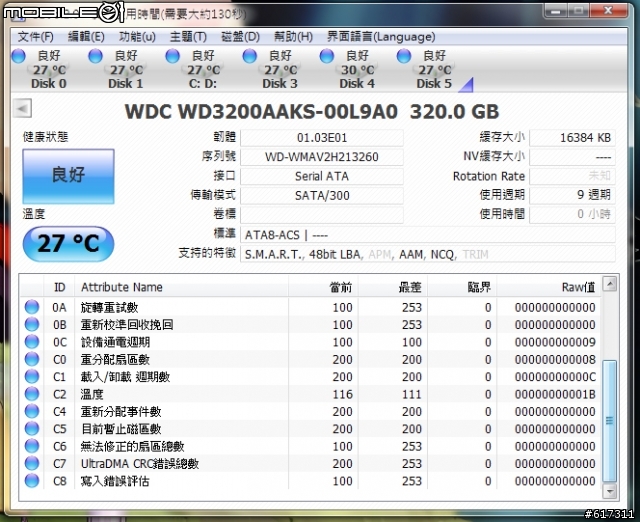This screenshot has width=640, height=522.
Task: Select the 重分配扇區數 attribute row
Action: (x=310, y=359)
